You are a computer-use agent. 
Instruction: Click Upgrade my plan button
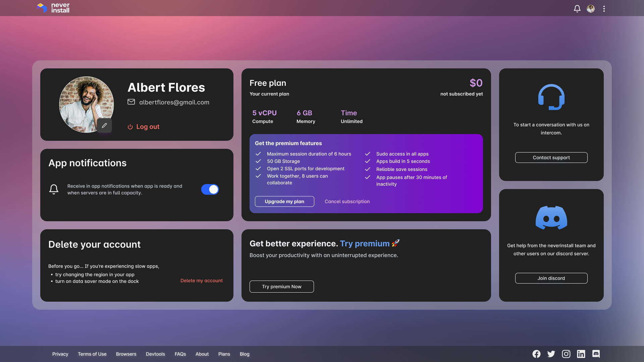pos(284,201)
